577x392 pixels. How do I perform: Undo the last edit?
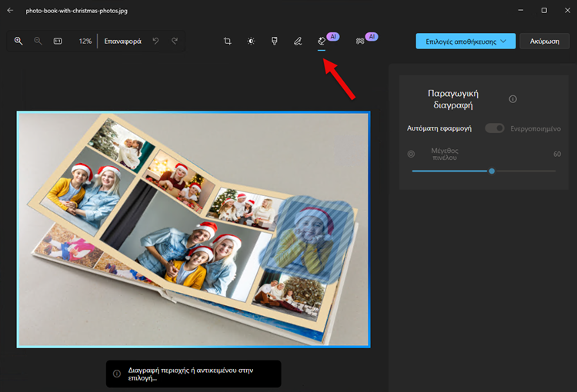click(156, 41)
